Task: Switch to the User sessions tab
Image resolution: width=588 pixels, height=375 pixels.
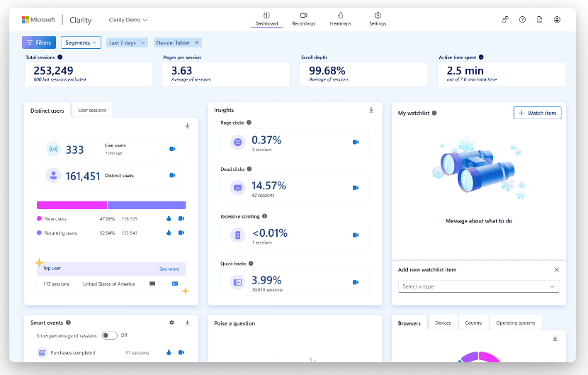Action: tap(92, 111)
